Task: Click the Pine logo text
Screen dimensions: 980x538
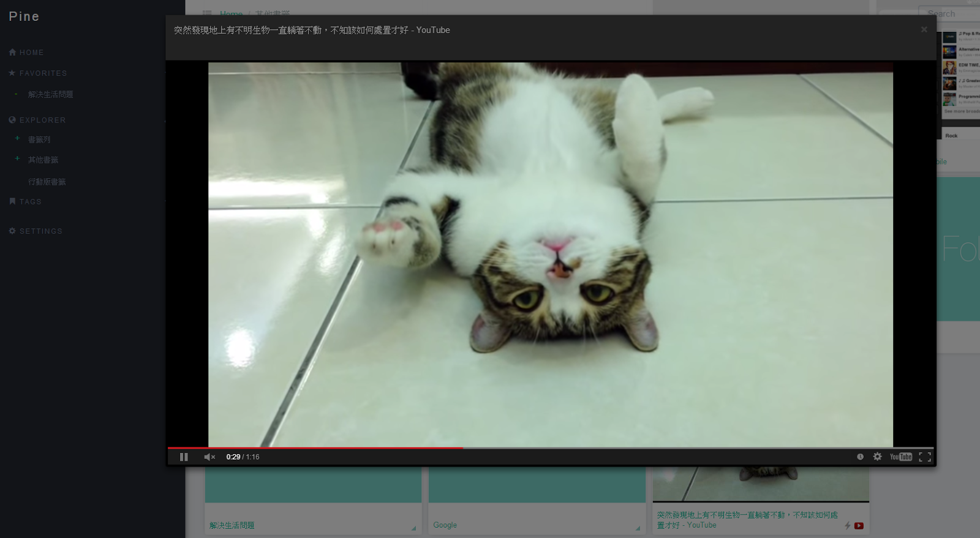Action: 24,17
